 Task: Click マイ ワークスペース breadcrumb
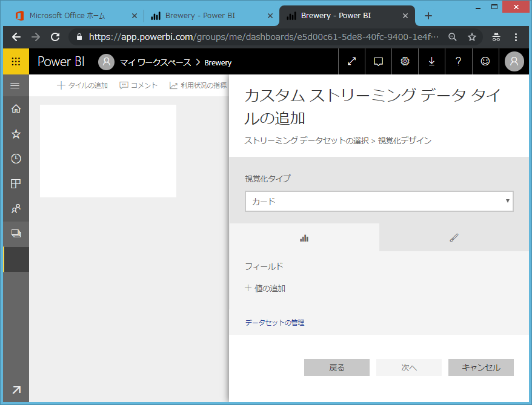155,62
